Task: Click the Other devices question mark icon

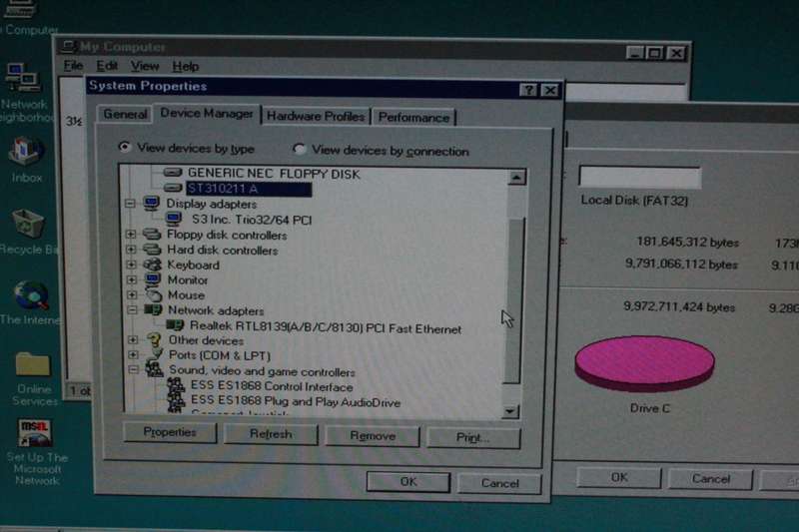Action: click(154, 339)
